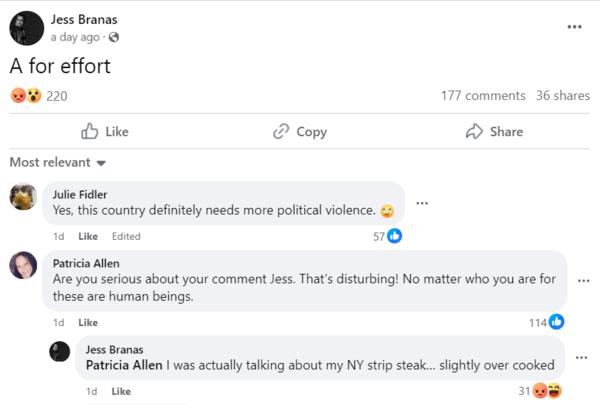View reactions on the post (220)
Viewport: 600px width, 405px height.
pos(37,96)
